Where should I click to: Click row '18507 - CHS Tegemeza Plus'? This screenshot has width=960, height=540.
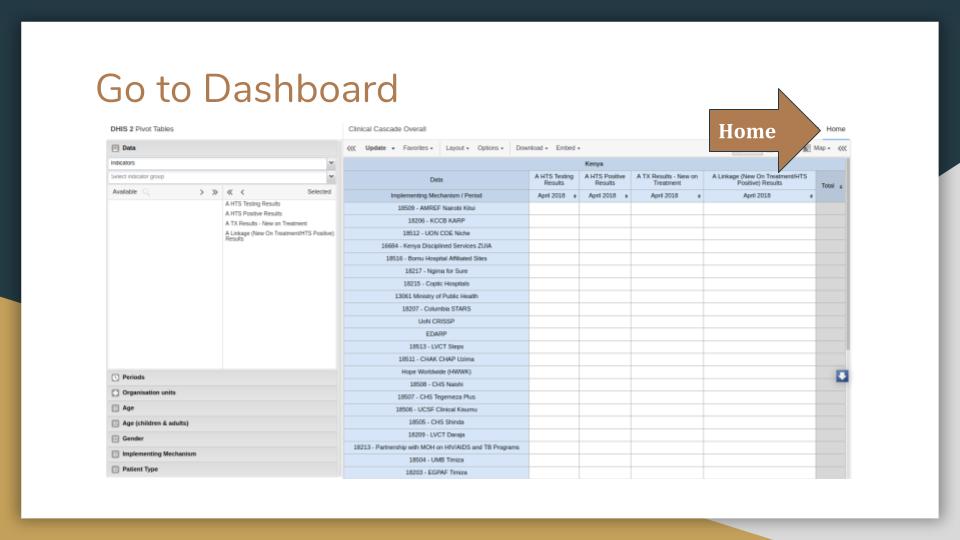click(437, 397)
